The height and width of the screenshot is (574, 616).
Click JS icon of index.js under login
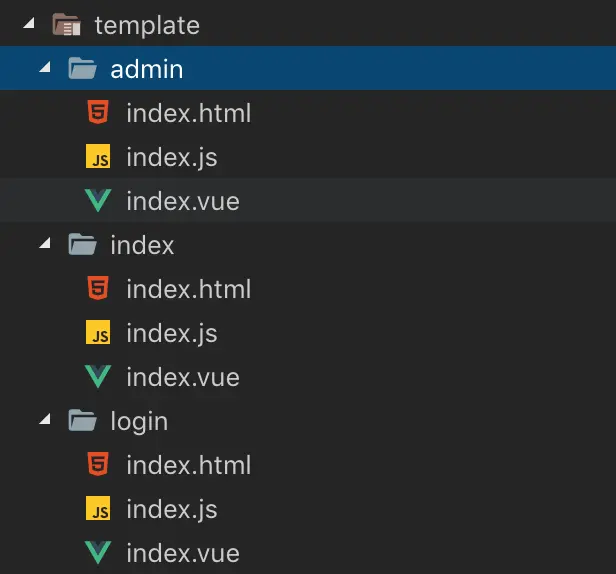(98, 510)
